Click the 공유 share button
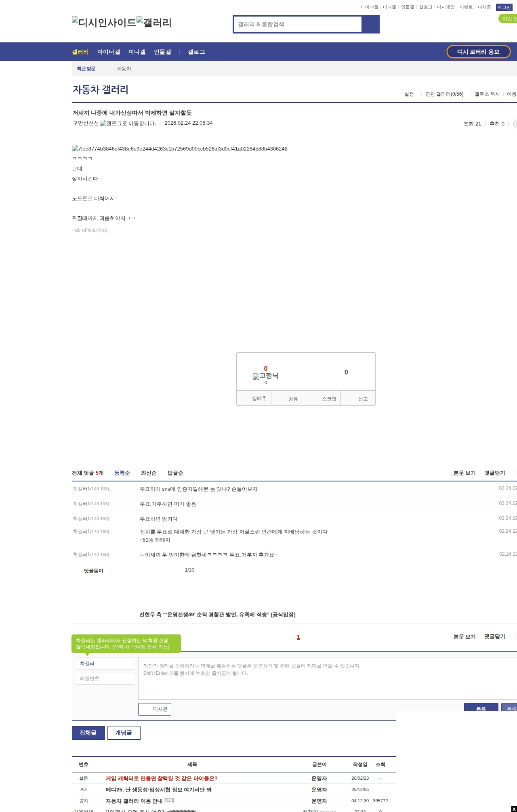Viewport: 517px width, 812px height. tap(288, 398)
